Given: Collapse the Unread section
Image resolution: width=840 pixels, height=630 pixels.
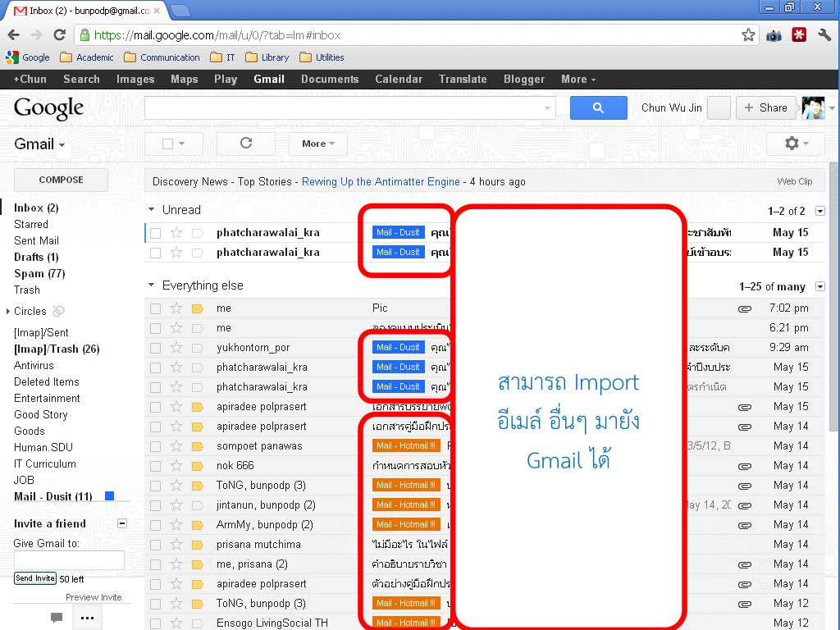Looking at the screenshot, I should (x=151, y=209).
